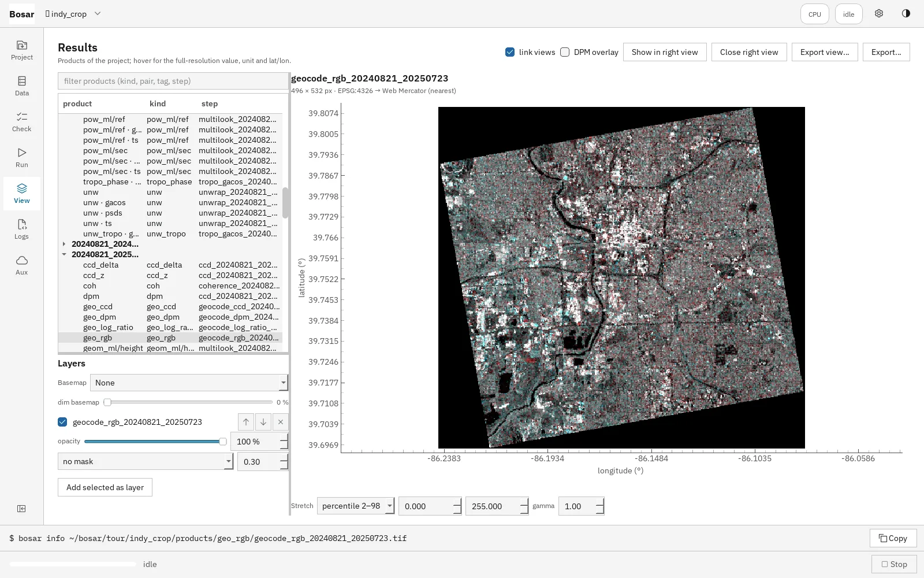Collapse sidebar with bottom-left panel icon
924x578 pixels.
21,509
